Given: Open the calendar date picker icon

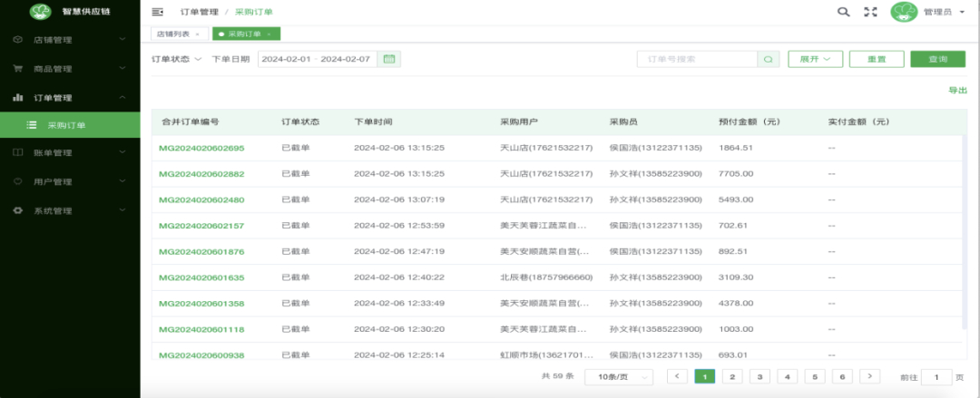Looking at the screenshot, I should tap(388, 59).
